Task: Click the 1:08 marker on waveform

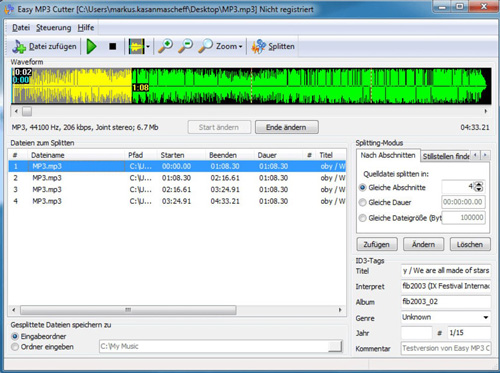Action: pos(140,88)
